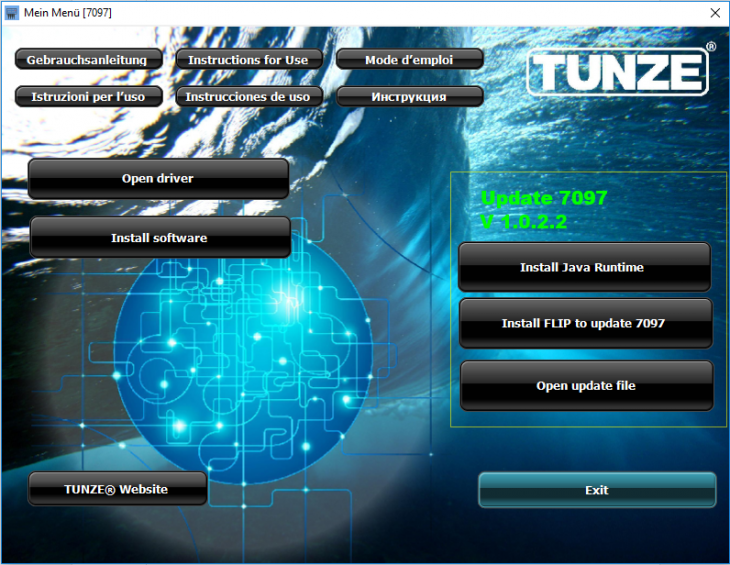Open the German Gebrauchsanleitung manual

[87, 60]
